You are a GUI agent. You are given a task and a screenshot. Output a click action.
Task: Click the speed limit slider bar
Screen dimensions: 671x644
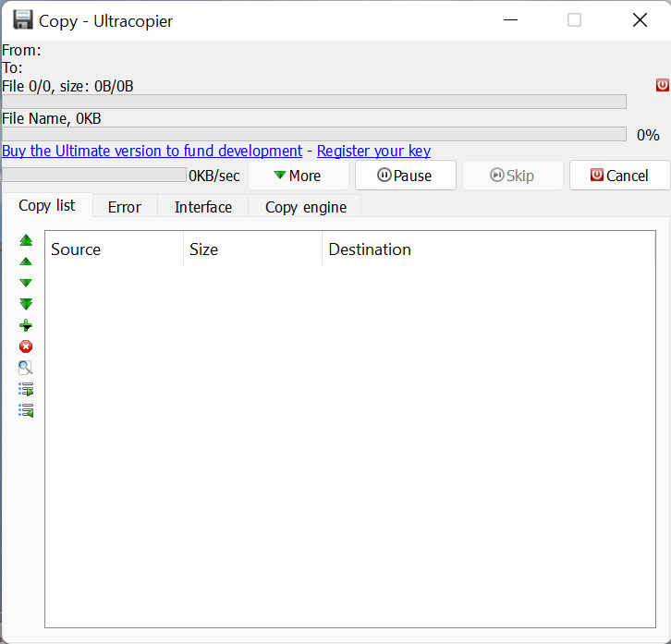(x=94, y=175)
